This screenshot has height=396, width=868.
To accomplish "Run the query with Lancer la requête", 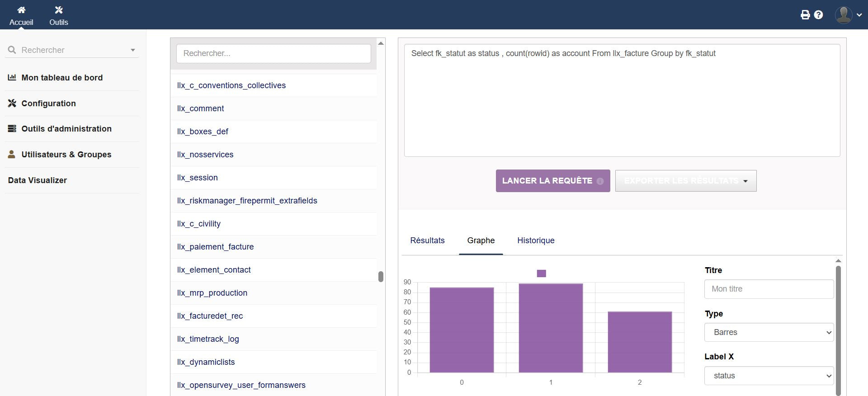I will point(547,181).
